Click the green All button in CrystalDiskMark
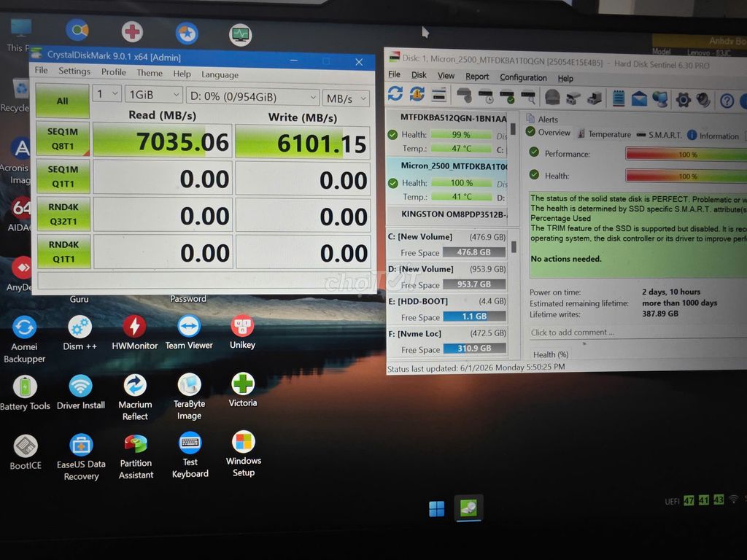747x560 pixels. coord(63,101)
